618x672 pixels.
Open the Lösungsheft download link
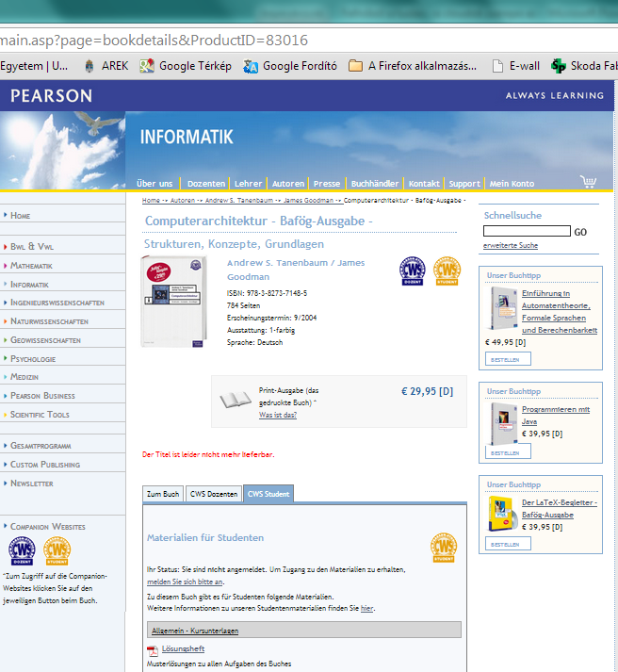point(183,648)
